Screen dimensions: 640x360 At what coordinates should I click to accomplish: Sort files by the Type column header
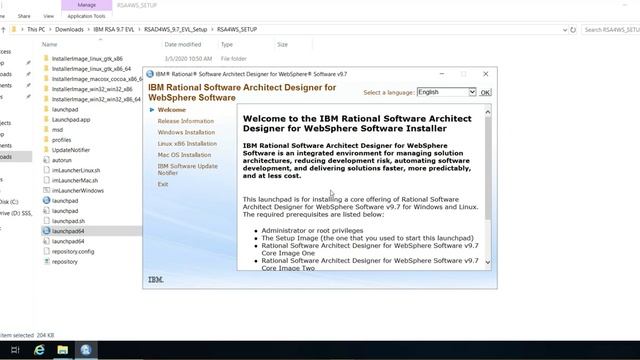pos(227,44)
